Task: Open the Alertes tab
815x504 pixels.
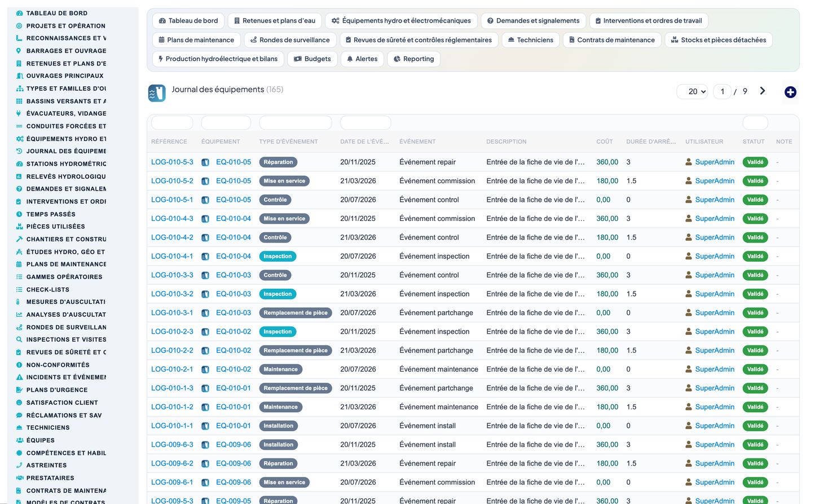Action: (362, 59)
